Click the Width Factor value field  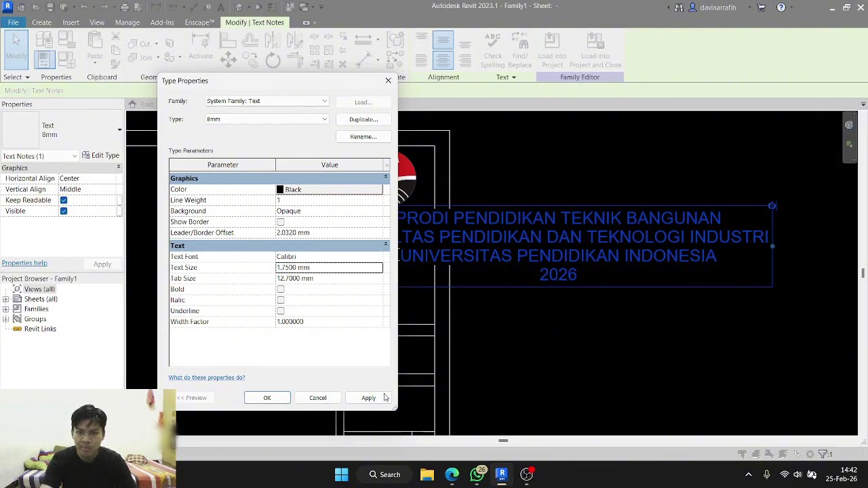point(329,322)
